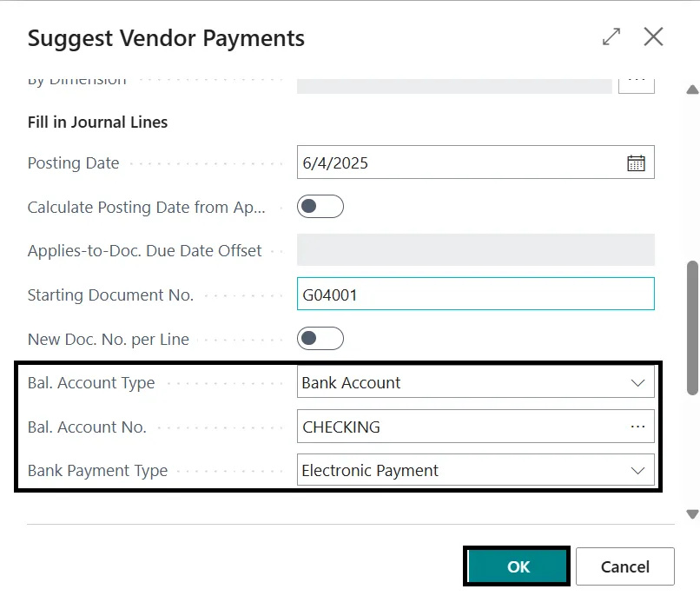This screenshot has width=700, height=609.
Task: Click the Bal. Account No. lookup ellipsis
Action: [x=637, y=427]
